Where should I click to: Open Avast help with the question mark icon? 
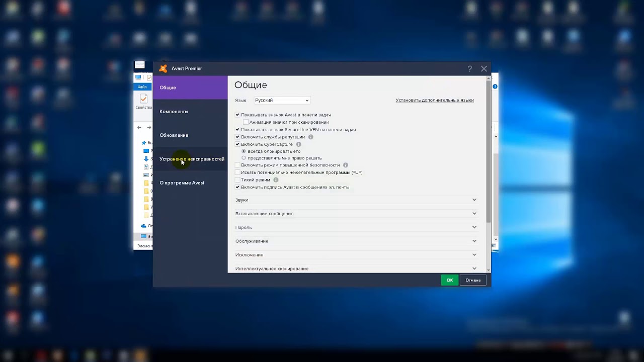coord(470,69)
